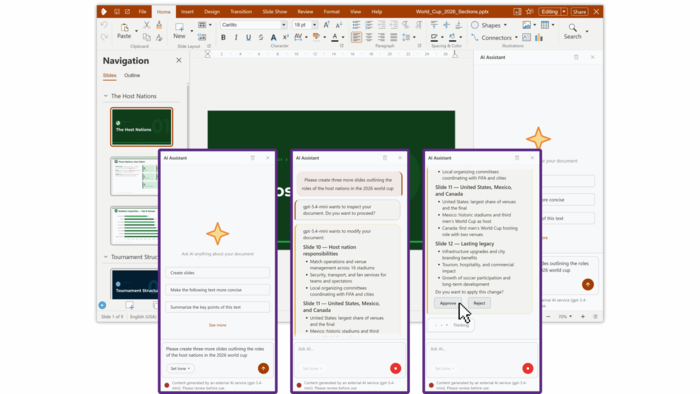Redo the last undone action
Viewport: 700px width, 394px height.
tap(104, 37)
